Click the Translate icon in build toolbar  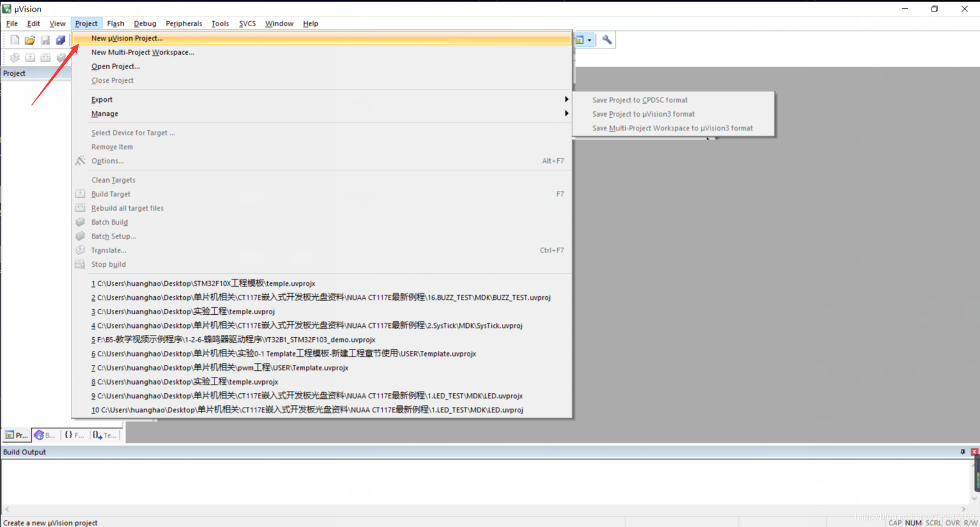tap(15, 57)
